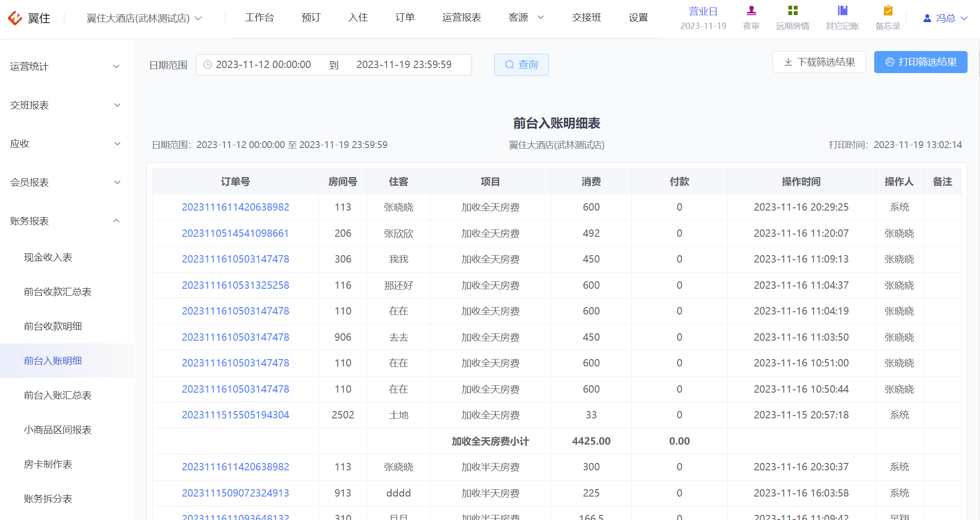Select 现金收入表 in the sidebar
This screenshot has width=980, height=520.
point(48,257)
